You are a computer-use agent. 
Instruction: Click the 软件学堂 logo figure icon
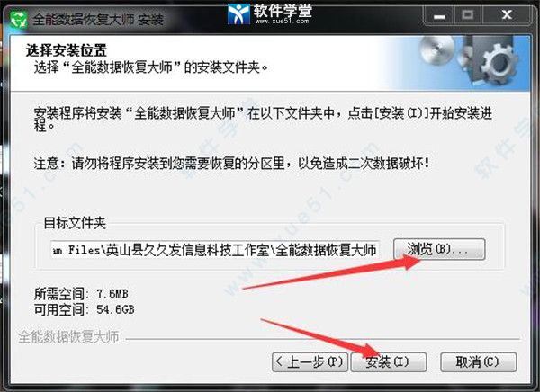238,13
